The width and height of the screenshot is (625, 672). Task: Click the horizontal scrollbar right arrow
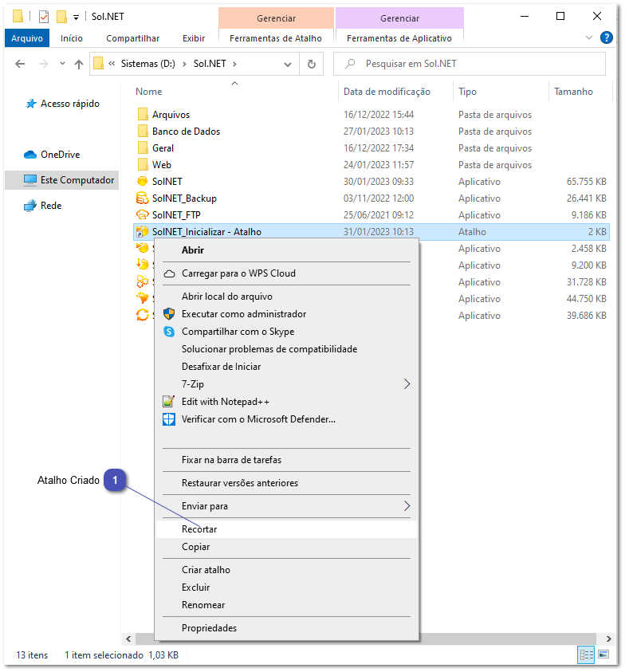click(609, 639)
